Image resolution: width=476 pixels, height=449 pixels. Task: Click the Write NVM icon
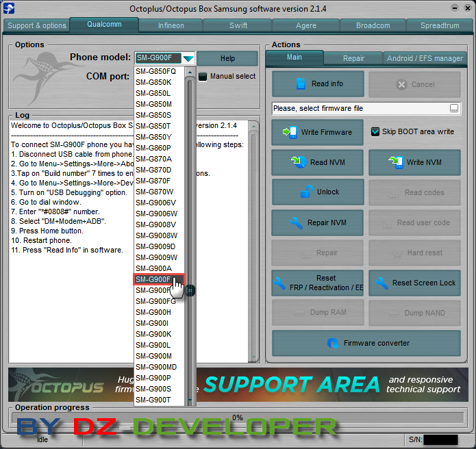click(x=396, y=162)
